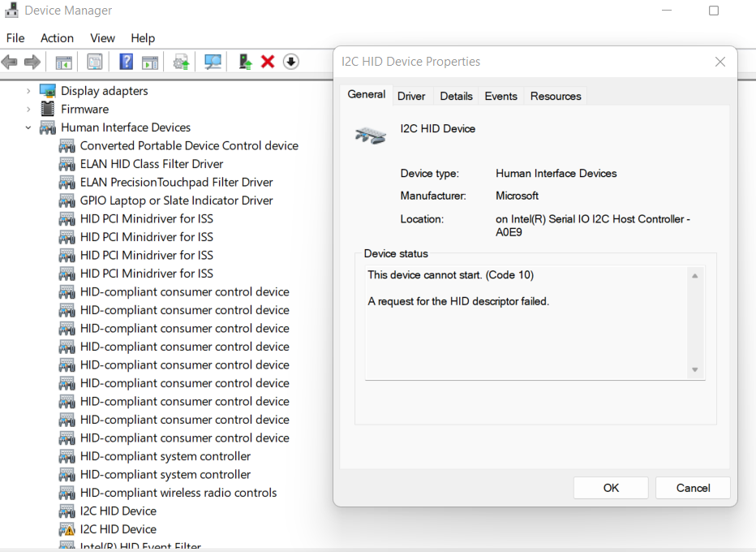Expand the Firmware category
Viewport: 756px width, 552px height.
[x=28, y=109]
